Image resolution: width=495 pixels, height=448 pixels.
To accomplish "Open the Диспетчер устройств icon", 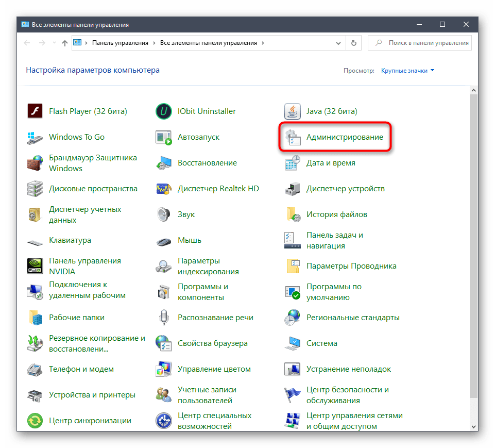I will [x=293, y=189].
